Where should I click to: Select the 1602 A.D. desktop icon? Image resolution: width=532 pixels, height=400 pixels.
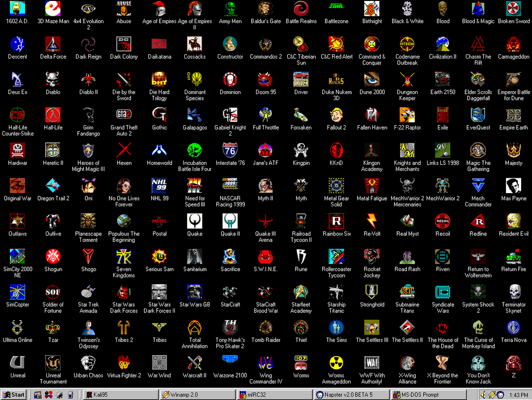coord(17,8)
